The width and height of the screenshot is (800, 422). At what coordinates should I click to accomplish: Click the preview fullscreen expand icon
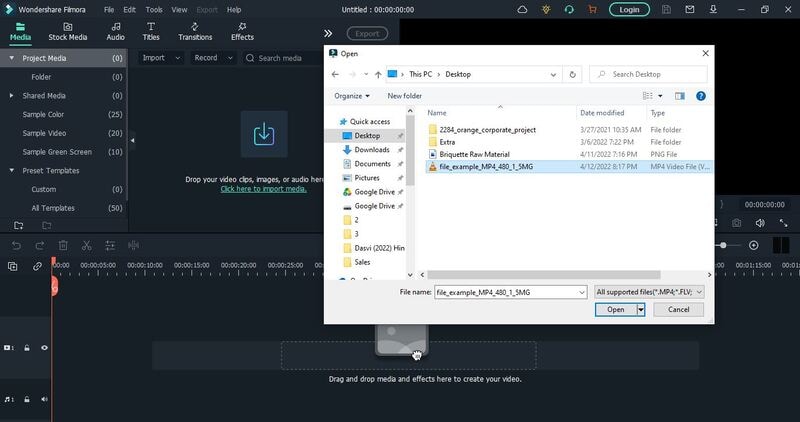coord(784,223)
